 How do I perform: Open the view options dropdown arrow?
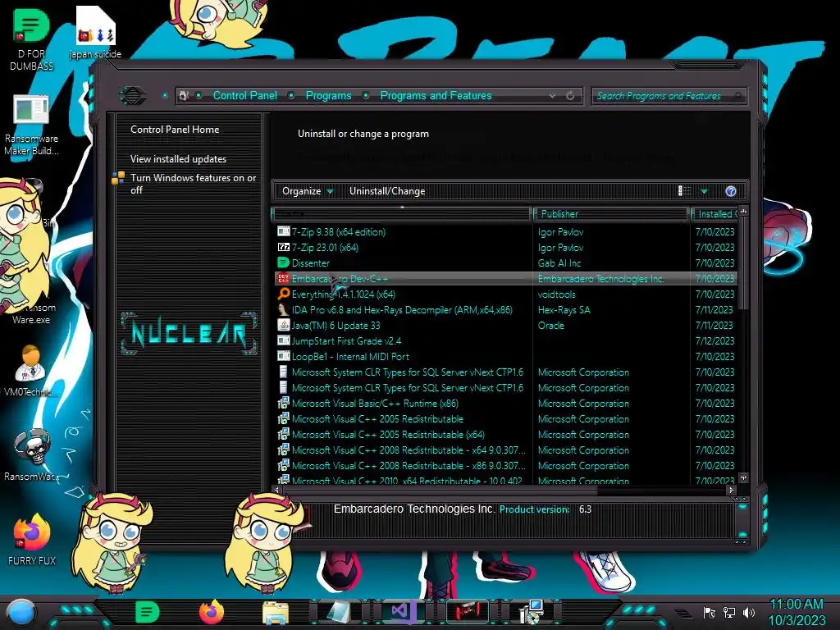(704, 191)
